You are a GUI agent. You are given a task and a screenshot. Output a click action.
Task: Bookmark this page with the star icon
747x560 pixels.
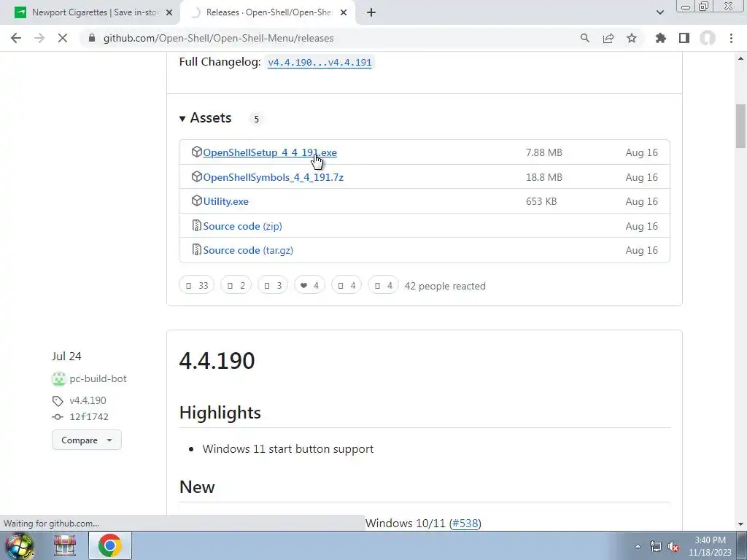coord(632,38)
